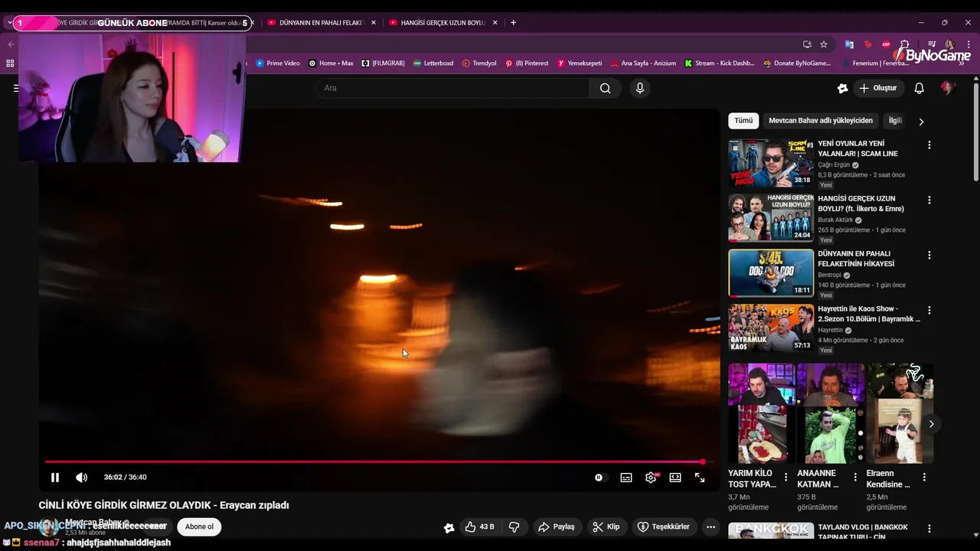Bookmark this page with star icon

[823, 44]
